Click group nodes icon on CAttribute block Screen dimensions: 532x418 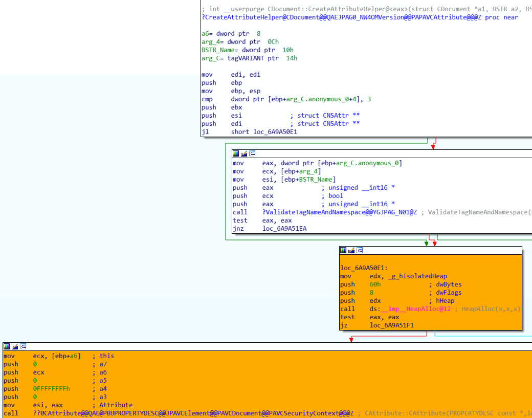click(x=23, y=346)
